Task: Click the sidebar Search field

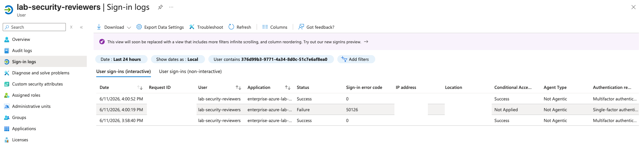Action: [x=34, y=27]
